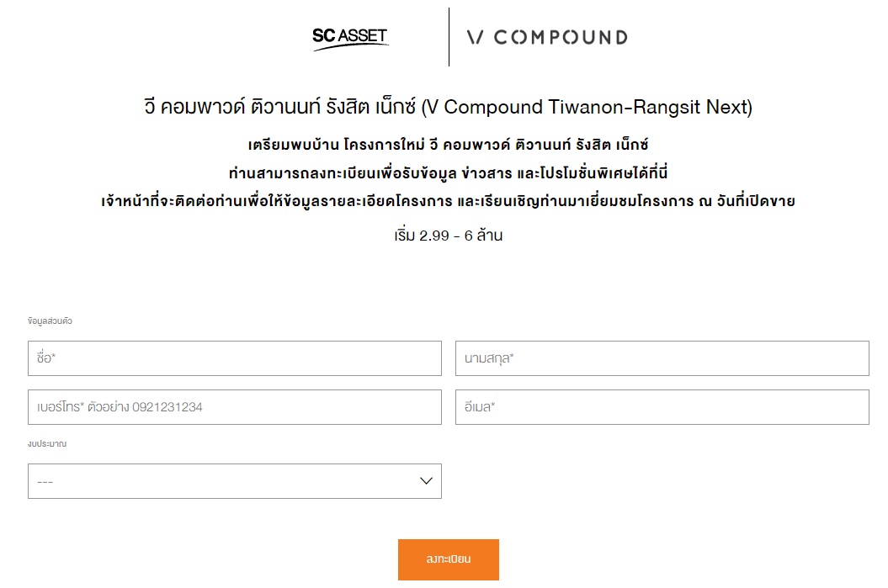Click the vertical divider between the logos
Viewport: 888px width, 588px height.
[x=449, y=37]
